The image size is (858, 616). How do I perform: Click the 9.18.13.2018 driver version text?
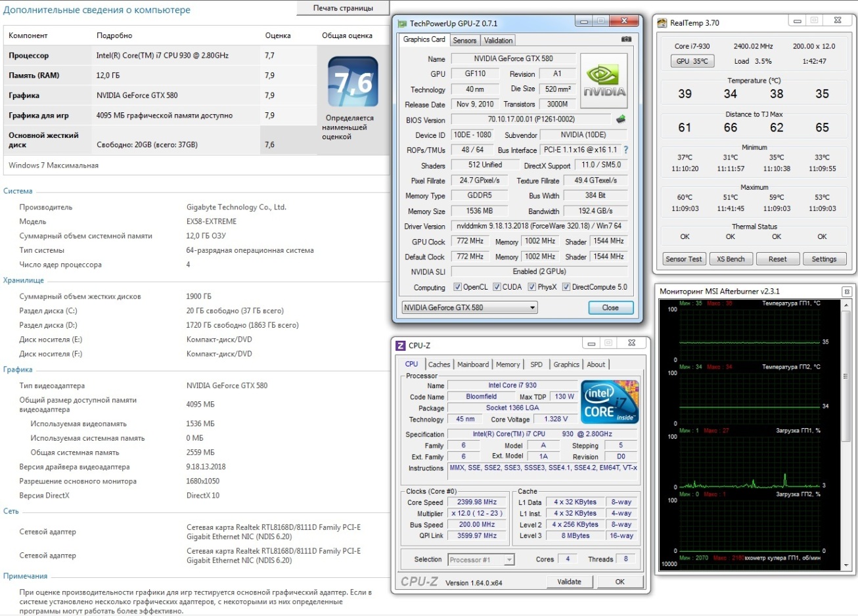[x=206, y=467]
